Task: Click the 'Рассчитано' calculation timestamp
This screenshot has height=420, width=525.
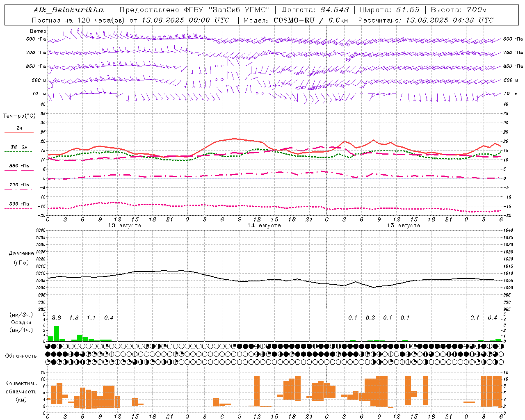Action: [426, 20]
